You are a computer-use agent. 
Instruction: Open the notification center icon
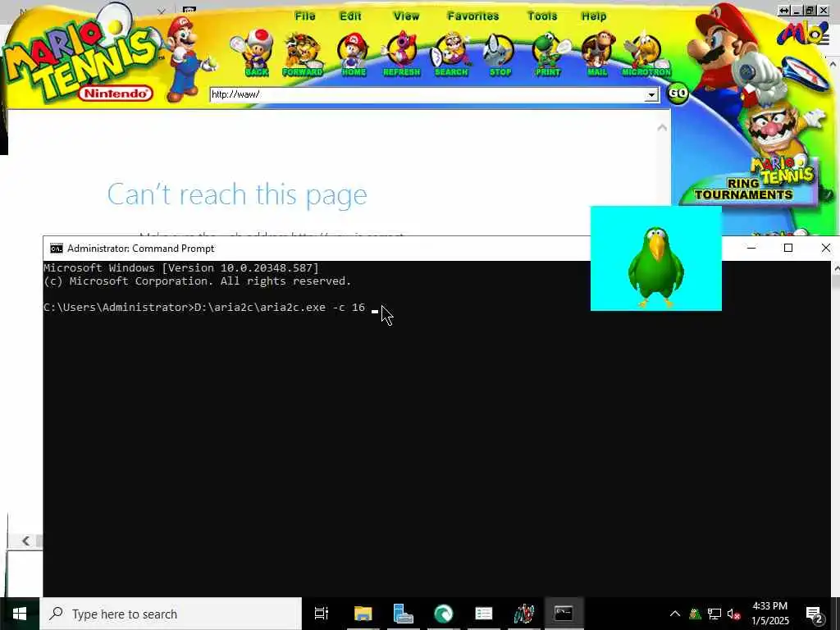click(815, 614)
